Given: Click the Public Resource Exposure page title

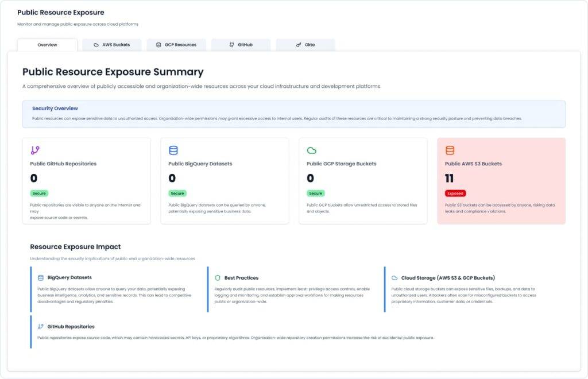Looking at the screenshot, I should 61,13.
